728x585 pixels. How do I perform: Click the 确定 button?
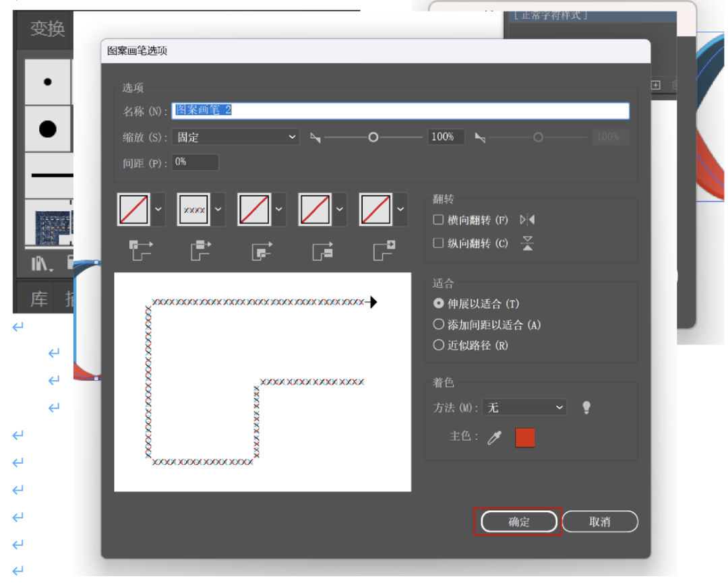[x=518, y=522]
